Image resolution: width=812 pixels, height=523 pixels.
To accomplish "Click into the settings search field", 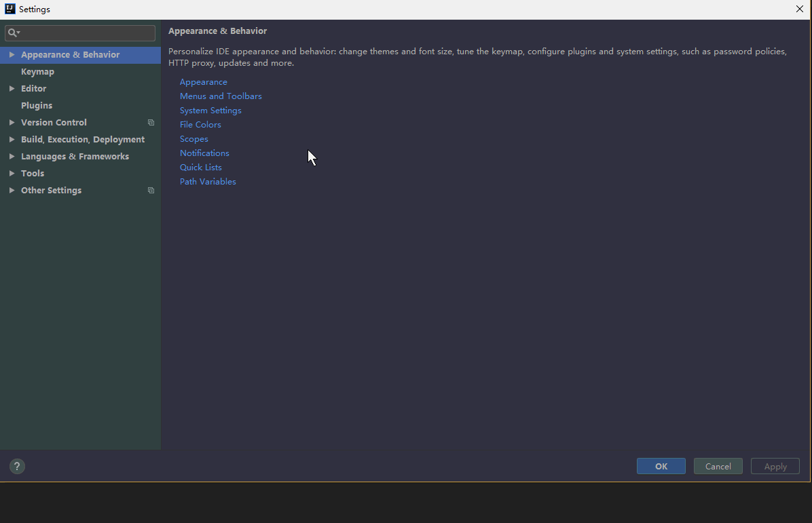I will tap(88, 33).
